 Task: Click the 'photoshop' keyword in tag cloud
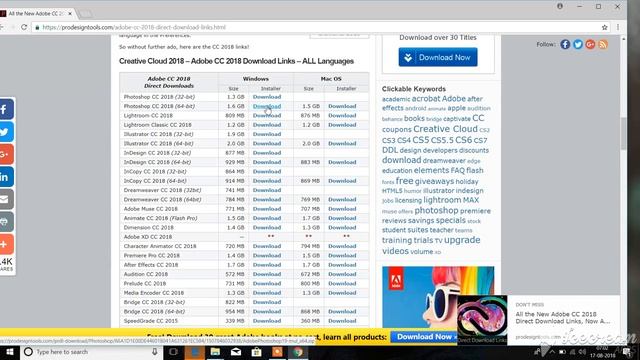pos(436,211)
